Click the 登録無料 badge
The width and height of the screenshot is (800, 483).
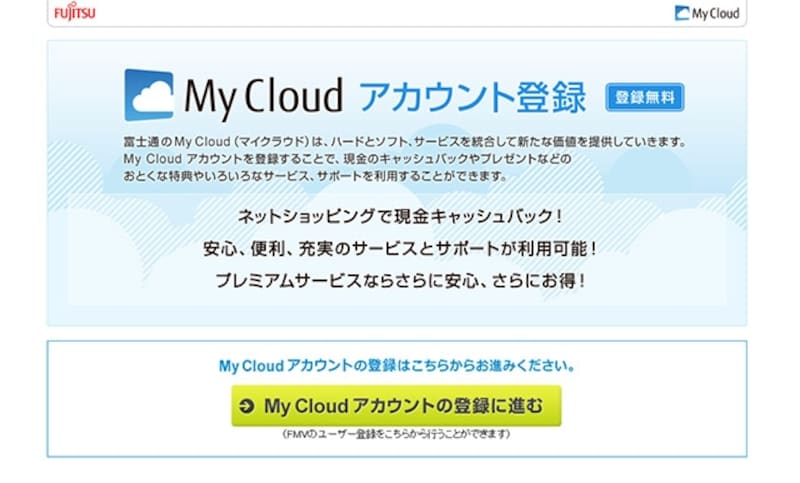click(x=644, y=99)
